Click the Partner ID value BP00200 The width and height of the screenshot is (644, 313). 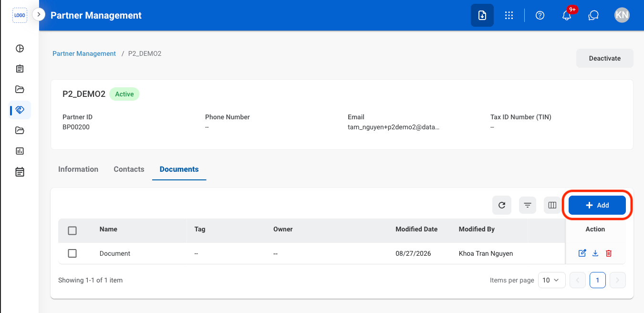(76, 127)
